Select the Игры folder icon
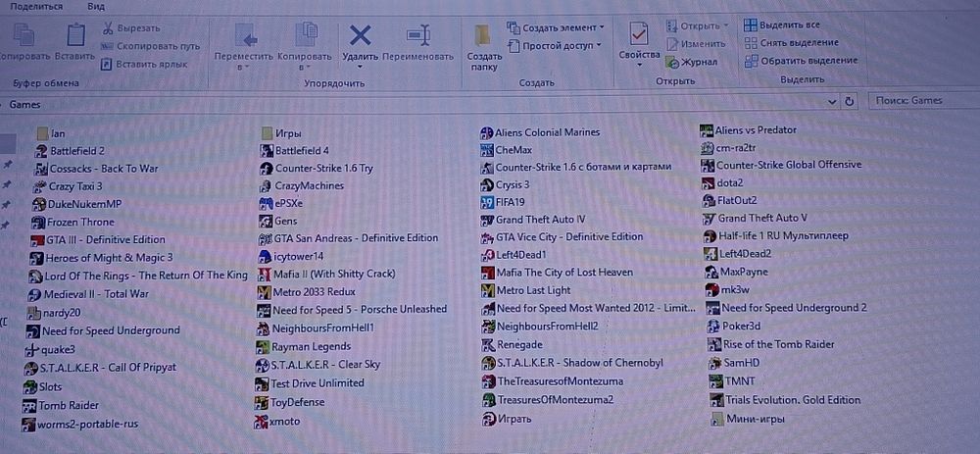The width and height of the screenshot is (980, 454). coord(267,133)
